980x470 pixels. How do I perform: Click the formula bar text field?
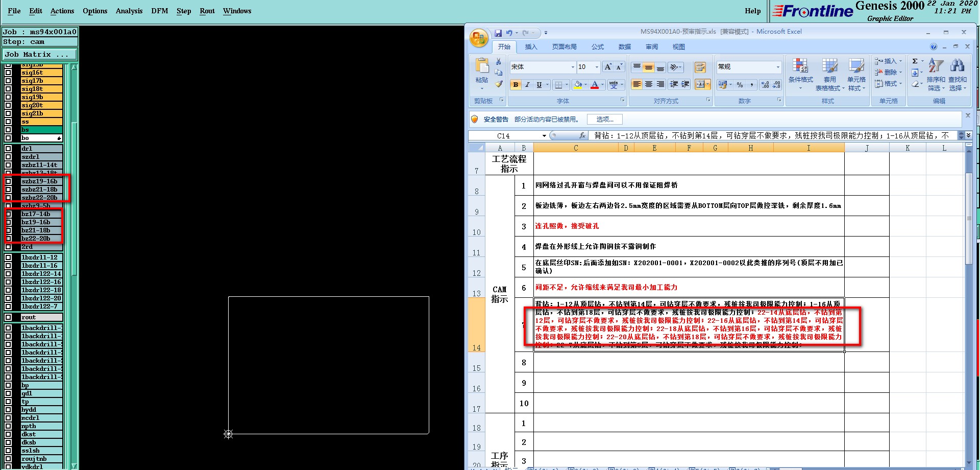pos(773,135)
